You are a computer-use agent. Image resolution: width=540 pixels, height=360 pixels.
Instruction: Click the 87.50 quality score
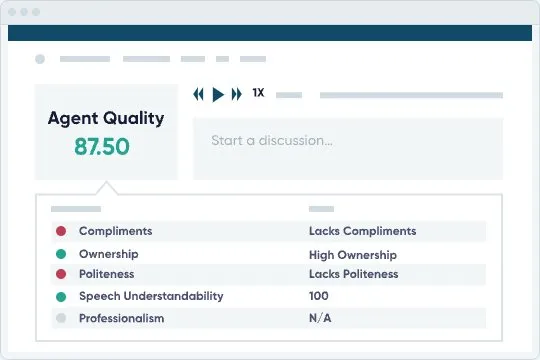[x=102, y=146]
